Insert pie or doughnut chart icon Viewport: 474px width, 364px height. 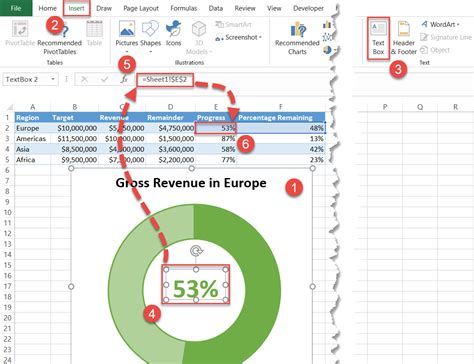(328, 50)
